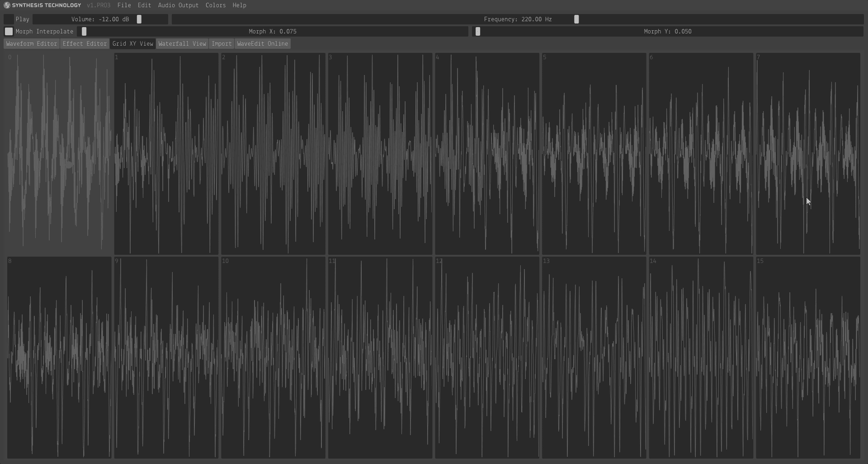The height and width of the screenshot is (464, 868).
Task: Expand the Audio Output menu
Action: tap(178, 5)
